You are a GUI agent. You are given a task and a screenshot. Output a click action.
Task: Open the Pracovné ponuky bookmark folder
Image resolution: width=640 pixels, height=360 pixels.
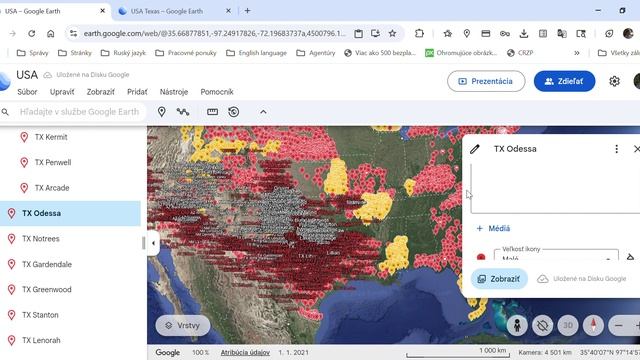(186, 53)
